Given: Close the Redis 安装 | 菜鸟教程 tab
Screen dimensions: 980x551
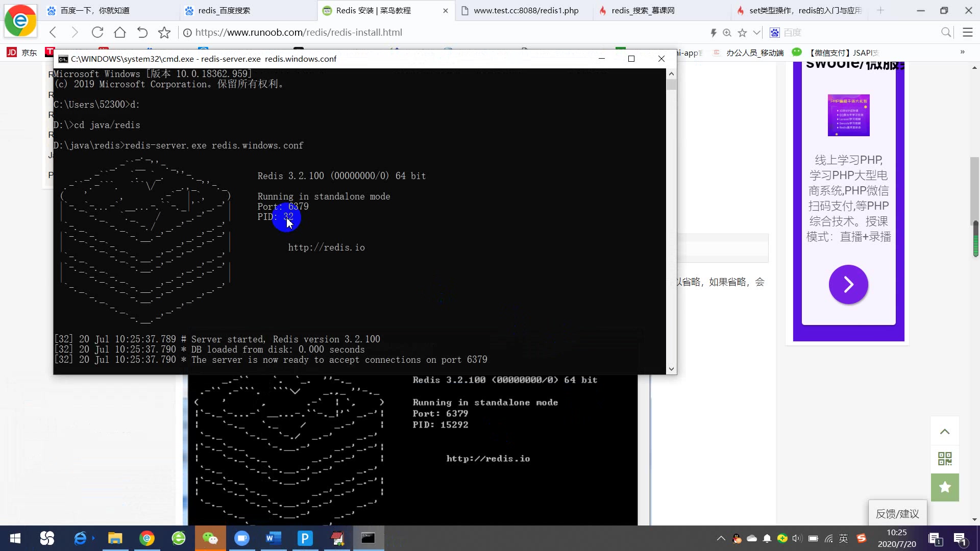Looking at the screenshot, I should (446, 10).
